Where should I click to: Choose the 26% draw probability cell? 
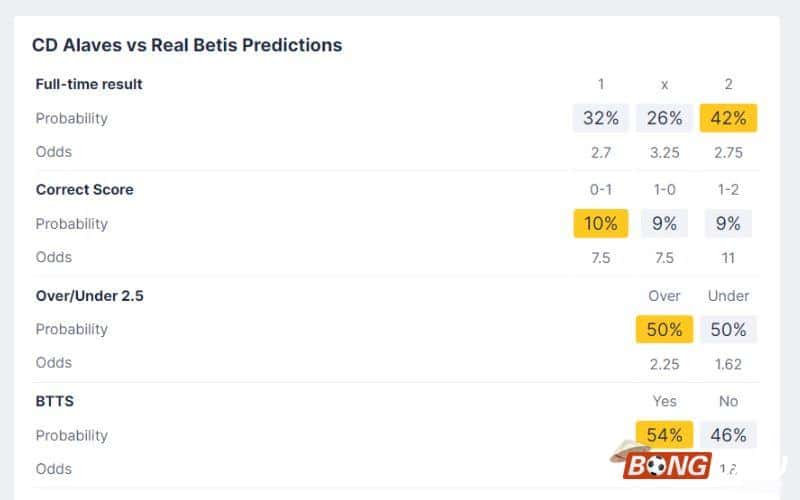664,118
